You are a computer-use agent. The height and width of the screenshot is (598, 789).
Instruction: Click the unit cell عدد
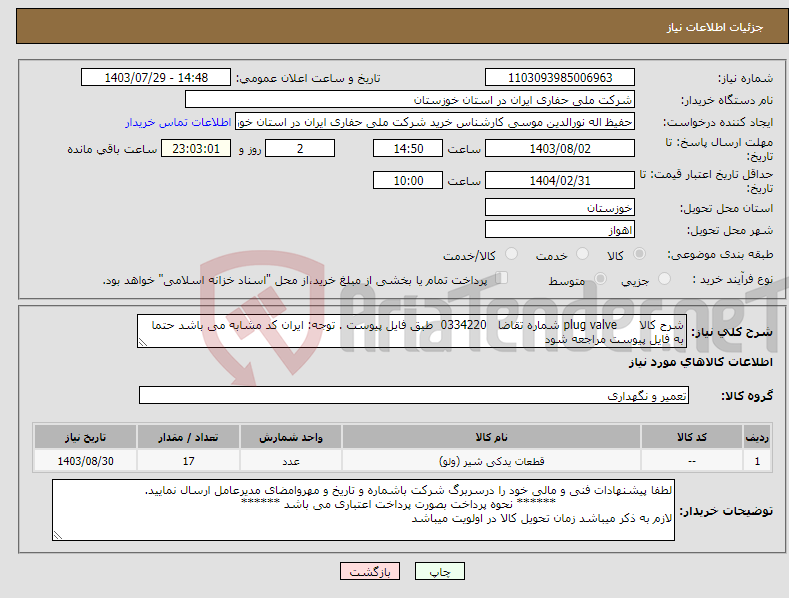[291, 461]
